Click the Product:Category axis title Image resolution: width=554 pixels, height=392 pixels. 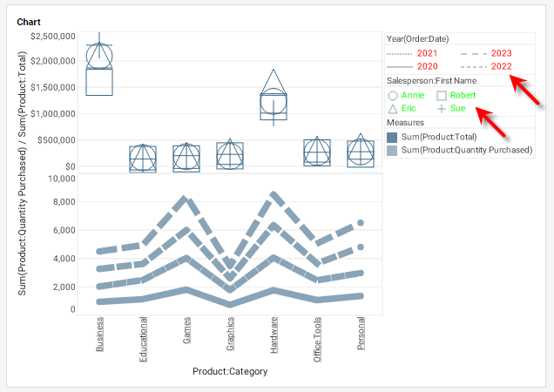pos(230,371)
